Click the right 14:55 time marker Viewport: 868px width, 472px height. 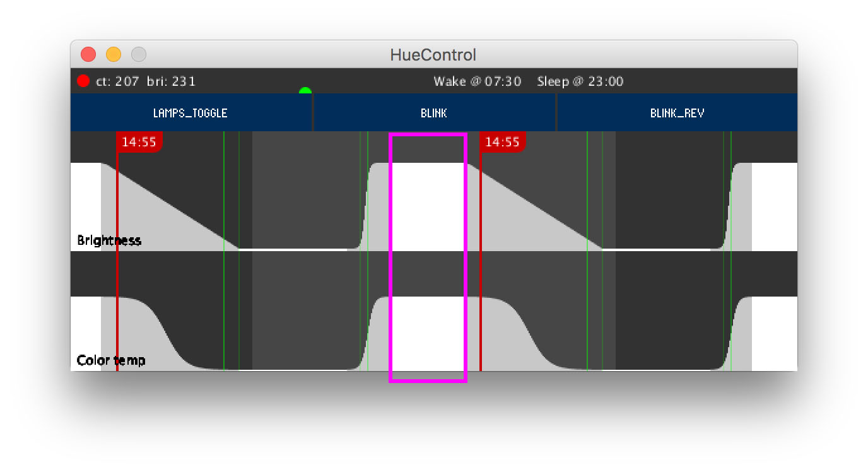pyautogui.click(x=503, y=142)
